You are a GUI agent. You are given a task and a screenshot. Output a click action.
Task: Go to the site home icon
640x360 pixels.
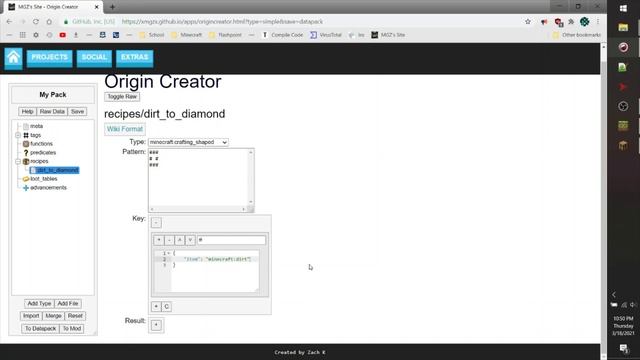pyautogui.click(x=13, y=58)
